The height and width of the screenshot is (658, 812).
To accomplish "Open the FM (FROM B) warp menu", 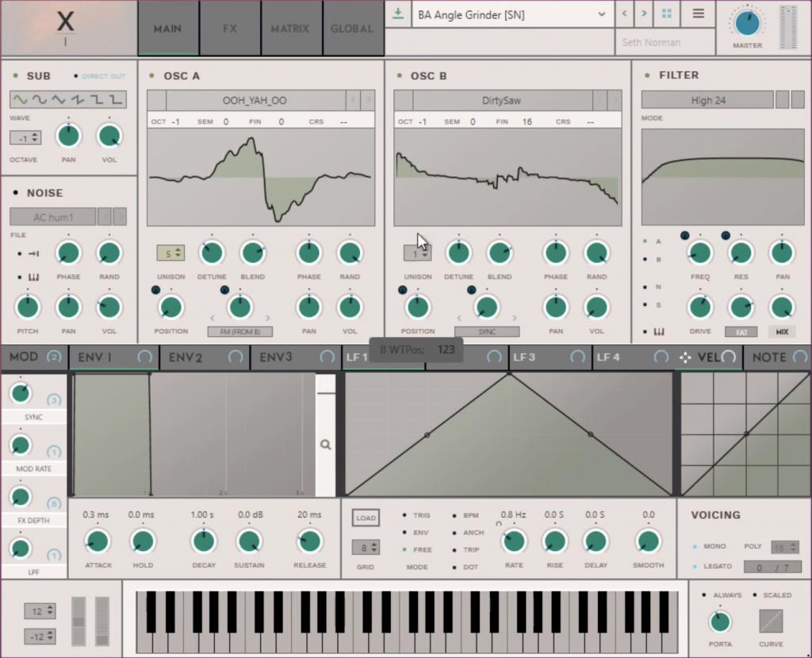I will [x=239, y=331].
